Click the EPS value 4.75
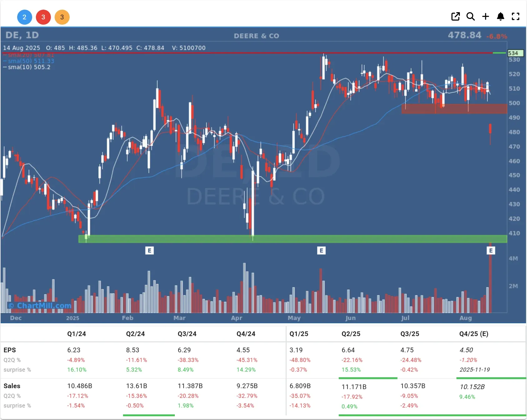 pyautogui.click(x=407, y=350)
